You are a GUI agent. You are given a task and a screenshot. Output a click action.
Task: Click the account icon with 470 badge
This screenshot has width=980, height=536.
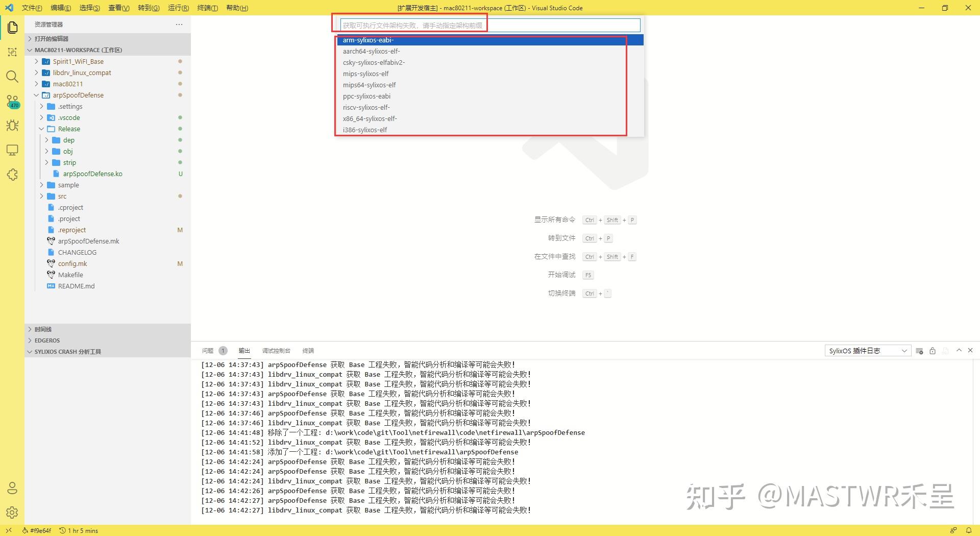point(12,101)
